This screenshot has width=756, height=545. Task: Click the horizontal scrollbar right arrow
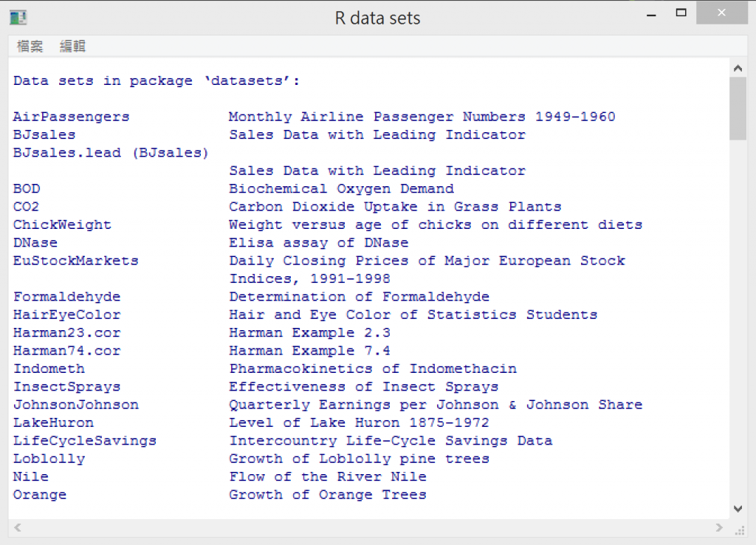[x=719, y=527]
